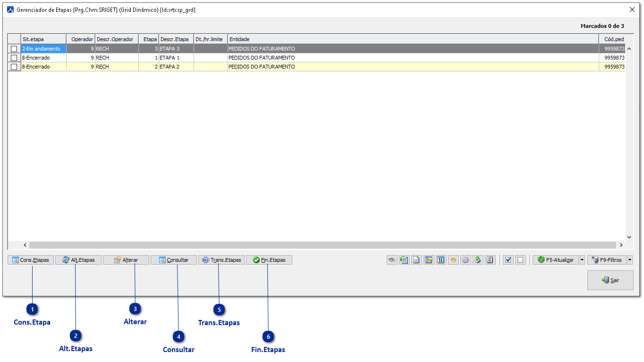Tick the checkbox for the ETAPA 3 row

pos(14,49)
